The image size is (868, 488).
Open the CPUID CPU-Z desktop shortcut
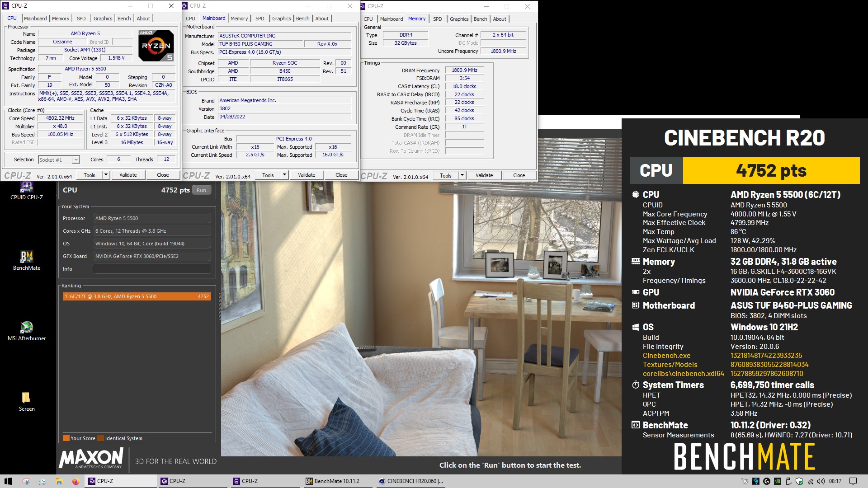tap(27, 191)
